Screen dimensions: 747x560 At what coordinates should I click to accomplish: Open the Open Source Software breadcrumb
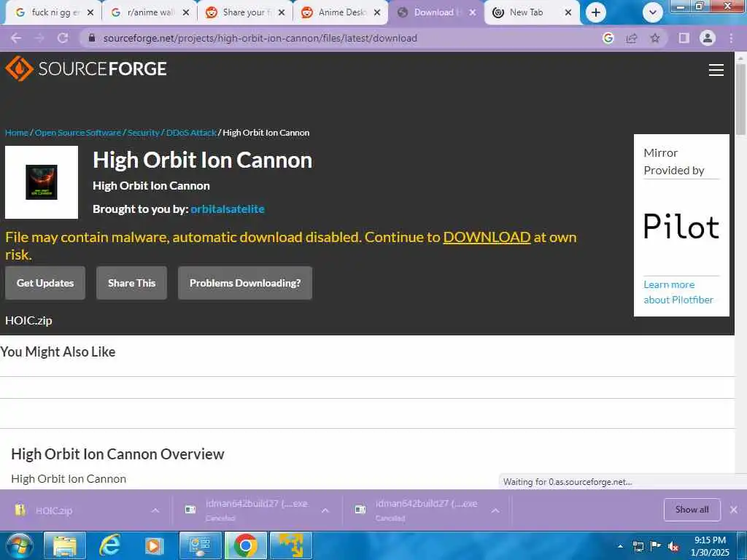(77, 133)
